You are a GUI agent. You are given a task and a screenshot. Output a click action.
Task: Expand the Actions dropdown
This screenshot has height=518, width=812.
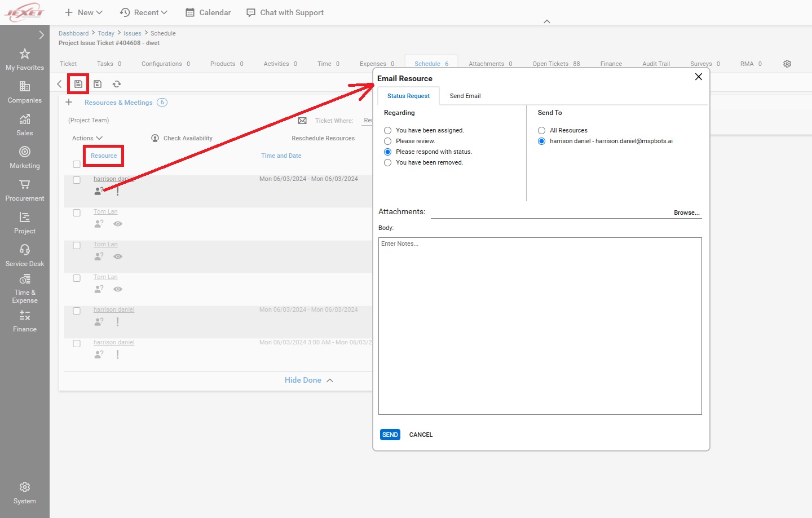click(x=87, y=138)
